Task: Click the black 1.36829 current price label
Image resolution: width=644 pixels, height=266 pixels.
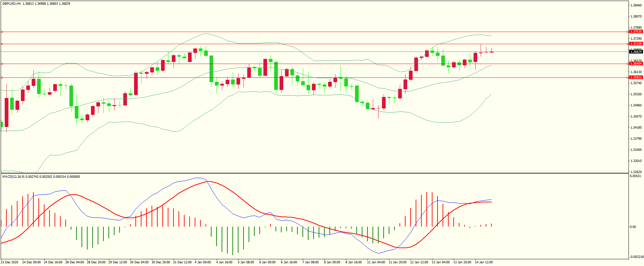Action: [636, 52]
